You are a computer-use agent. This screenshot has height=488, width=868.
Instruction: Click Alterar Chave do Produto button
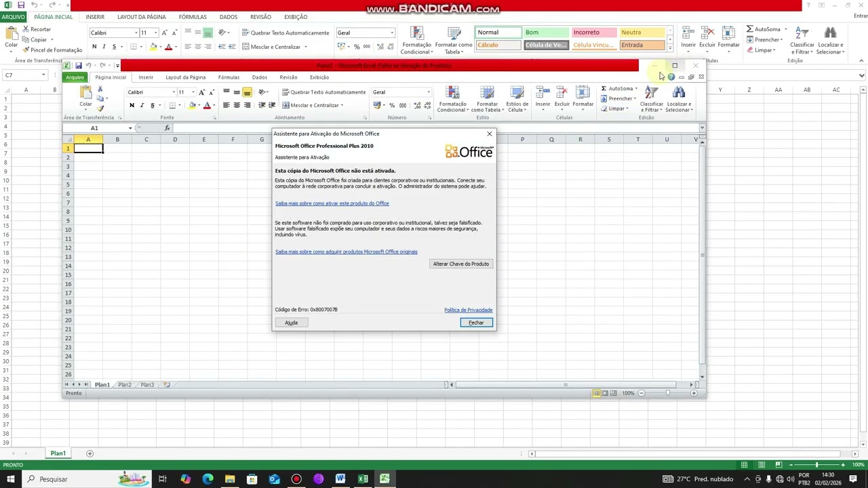click(x=460, y=264)
